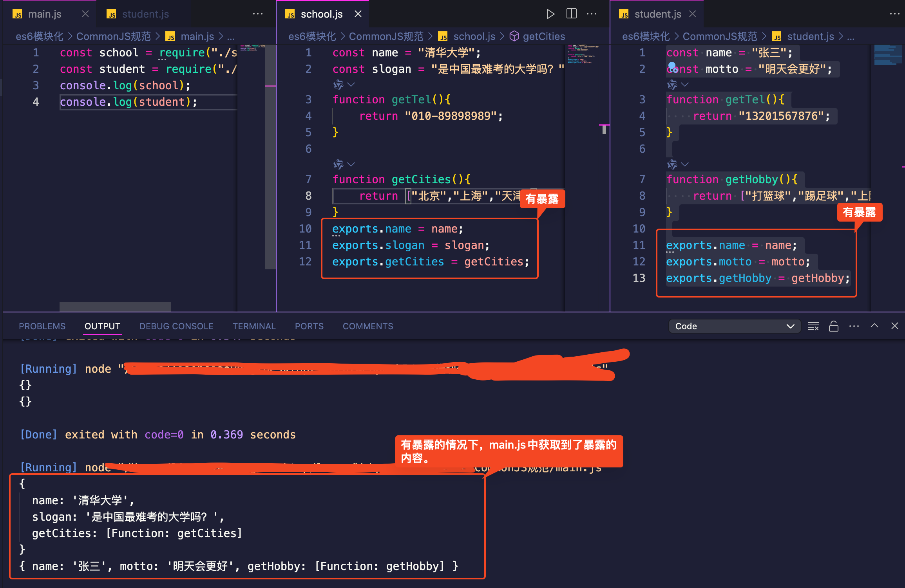Switch to the TERMINAL panel tab
The image size is (905, 588).
click(254, 326)
